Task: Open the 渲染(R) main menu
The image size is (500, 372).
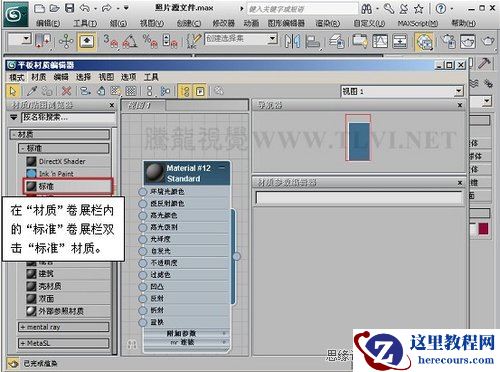Action: pos(328,23)
